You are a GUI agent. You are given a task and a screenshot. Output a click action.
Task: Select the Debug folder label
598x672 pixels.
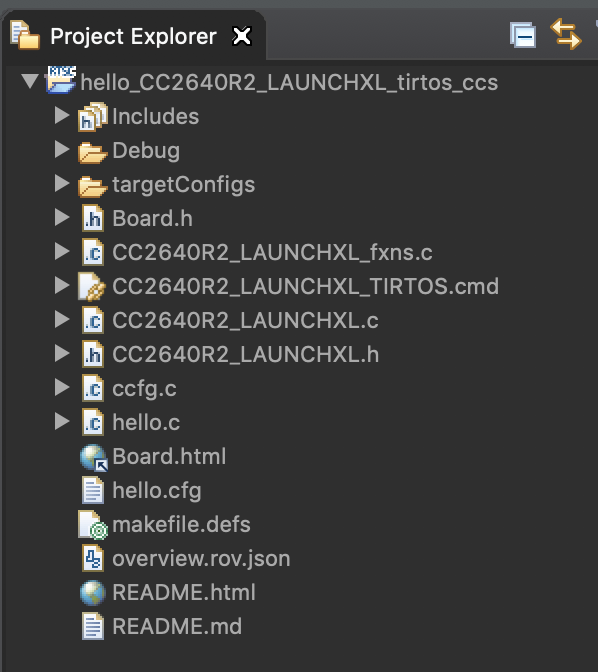pyautogui.click(x=146, y=151)
